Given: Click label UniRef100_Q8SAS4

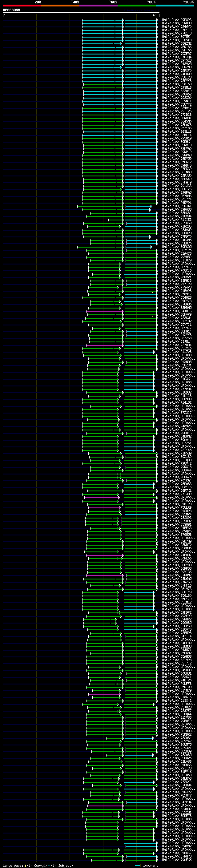Looking at the screenshot, I should 177,738.
